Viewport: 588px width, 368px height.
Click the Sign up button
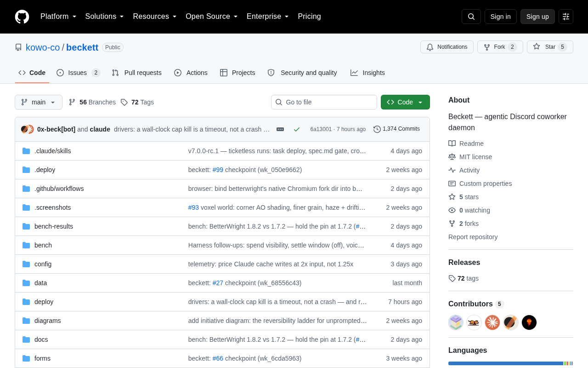pyautogui.click(x=537, y=17)
